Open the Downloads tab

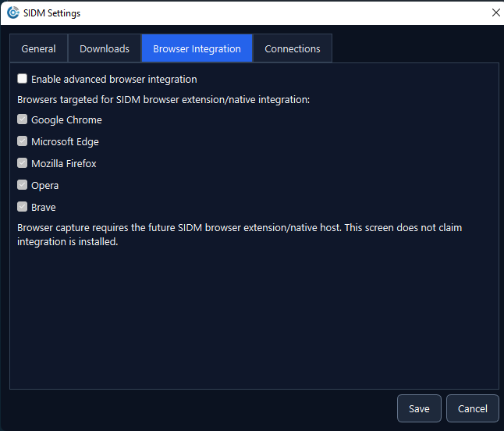coord(105,48)
